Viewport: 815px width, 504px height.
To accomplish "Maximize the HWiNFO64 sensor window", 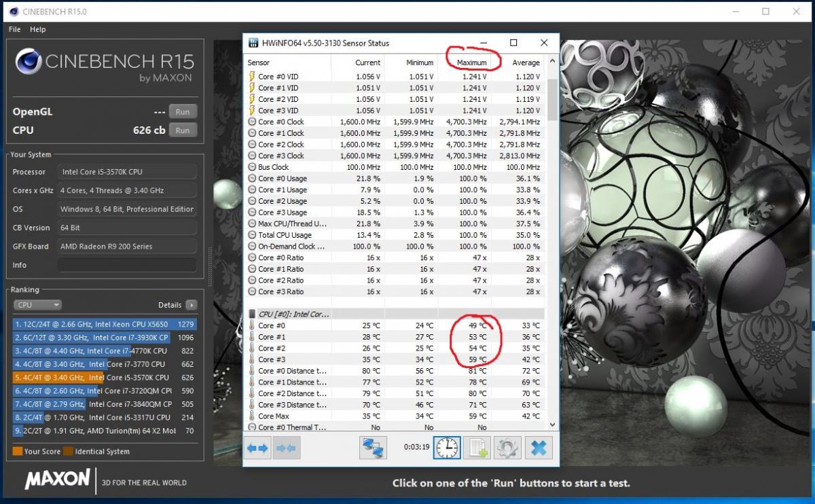I will (x=513, y=43).
